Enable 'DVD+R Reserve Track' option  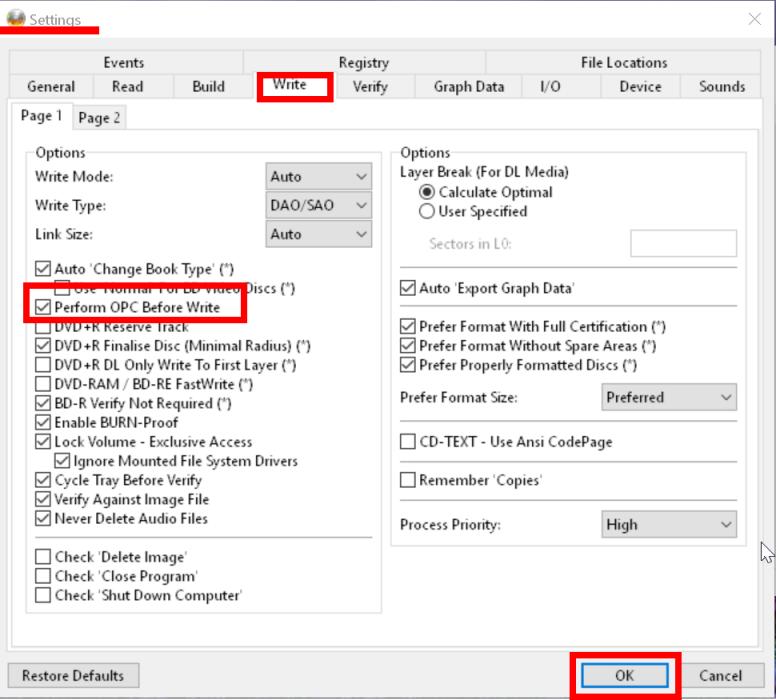coord(43,327)
